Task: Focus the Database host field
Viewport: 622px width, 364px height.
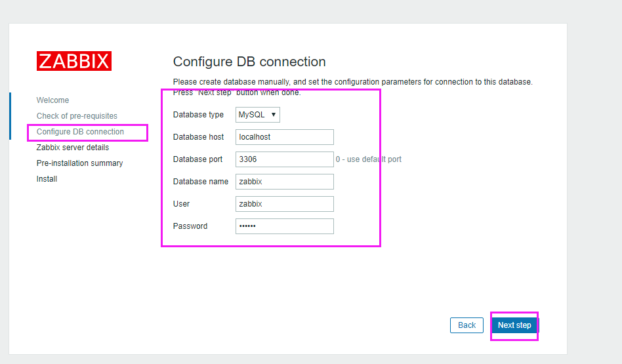Action: click(285, 137)
